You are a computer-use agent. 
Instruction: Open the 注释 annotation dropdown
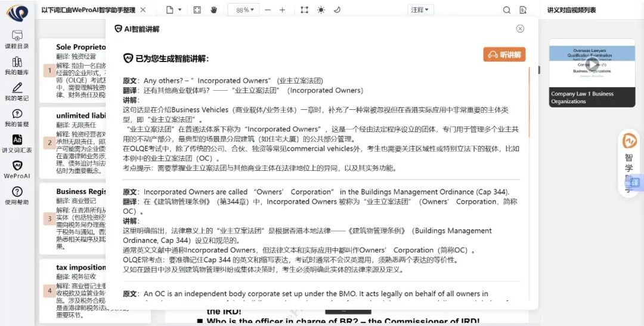coord(420,10)
